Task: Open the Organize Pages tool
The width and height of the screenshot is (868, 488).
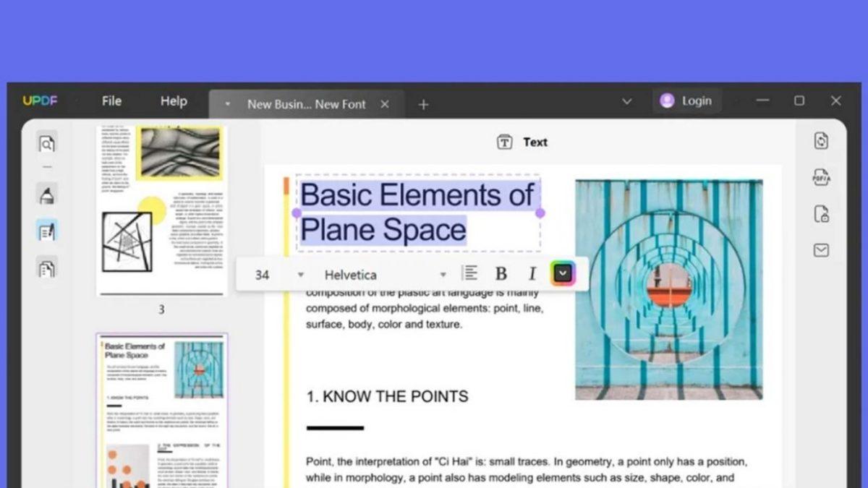Action: (x=46, y=269)
